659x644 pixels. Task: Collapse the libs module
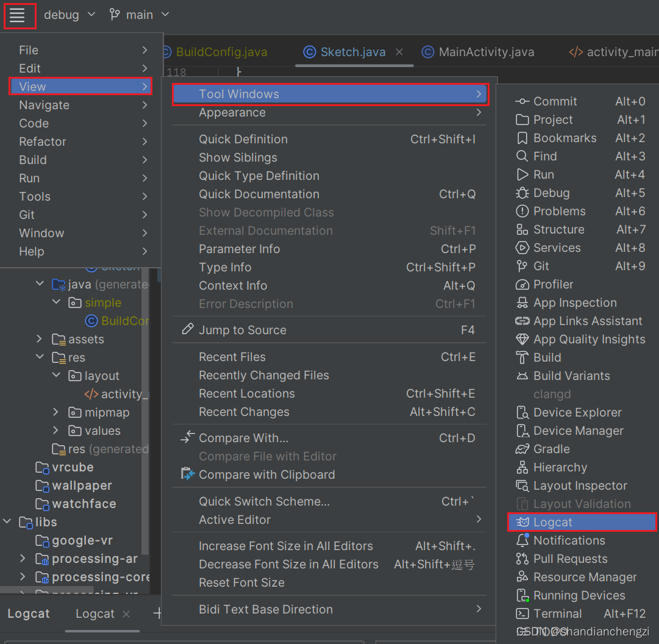pos(7,521)
